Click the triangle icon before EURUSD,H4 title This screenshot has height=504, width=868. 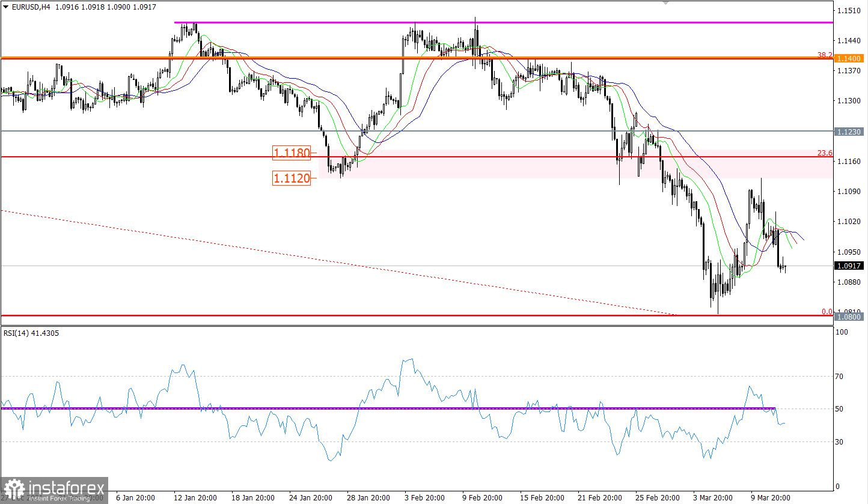(x=5, y=6)
